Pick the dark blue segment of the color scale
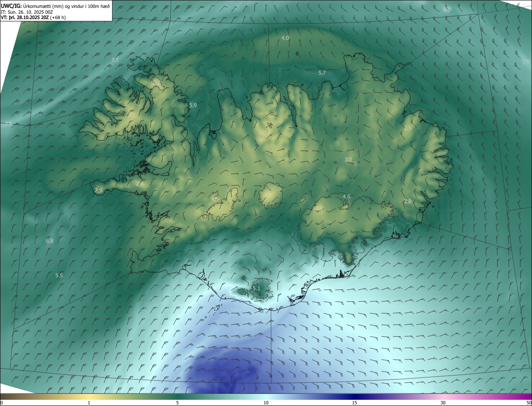Image resolution: width=532 pixels, height=406 pixels. [355, 397]
